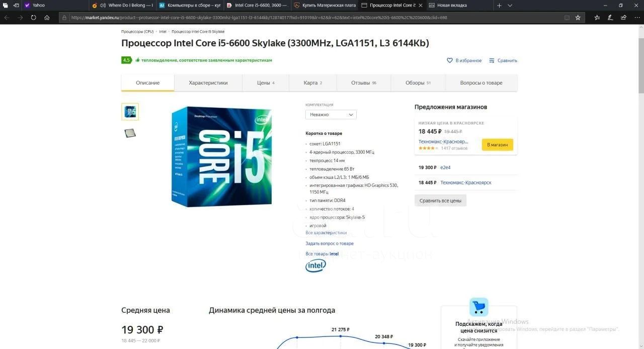Open the Обзоры tab
The height and width of the screenshot is (349, 644).
[x=418, y=83]
